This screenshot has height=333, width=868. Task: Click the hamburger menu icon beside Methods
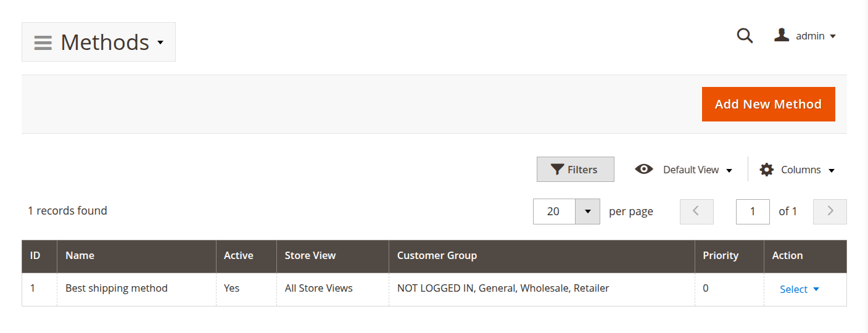43,43
